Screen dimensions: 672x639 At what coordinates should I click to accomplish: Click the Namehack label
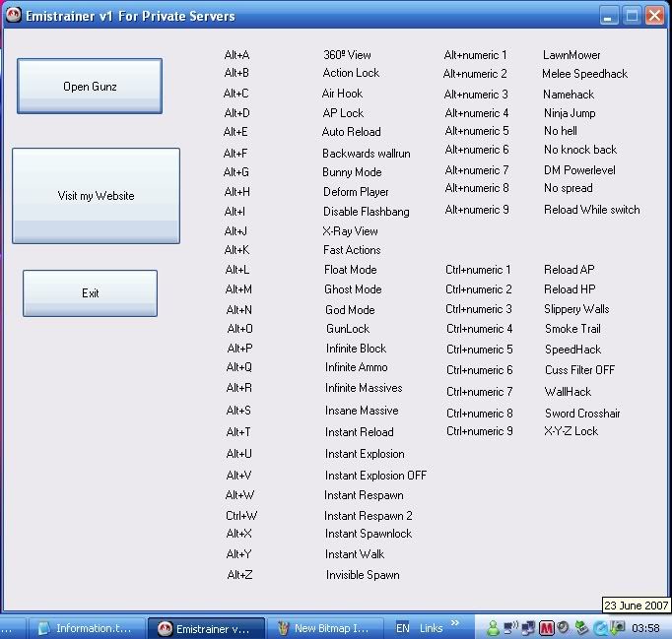(x=569, y=95)
